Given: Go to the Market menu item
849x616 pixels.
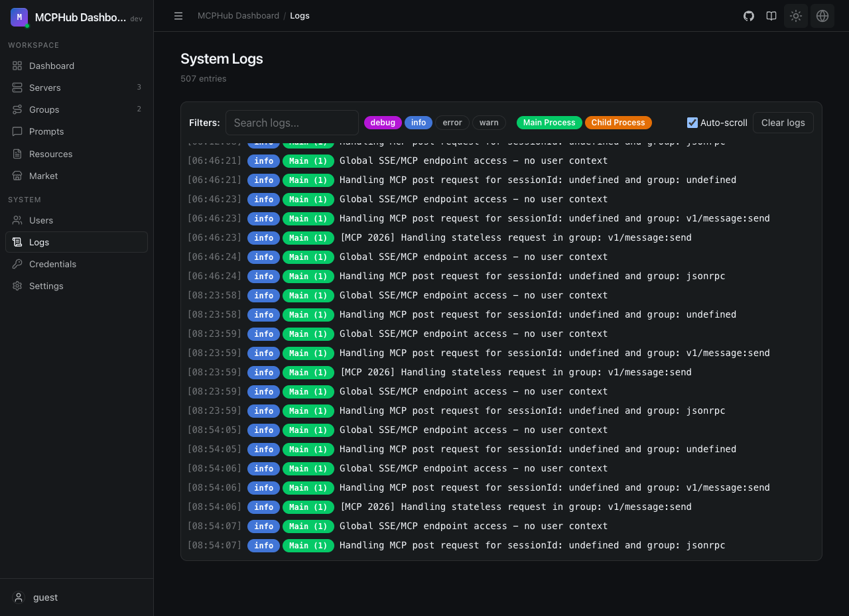Looking at the screenshot, I should (x=76, y=176).
